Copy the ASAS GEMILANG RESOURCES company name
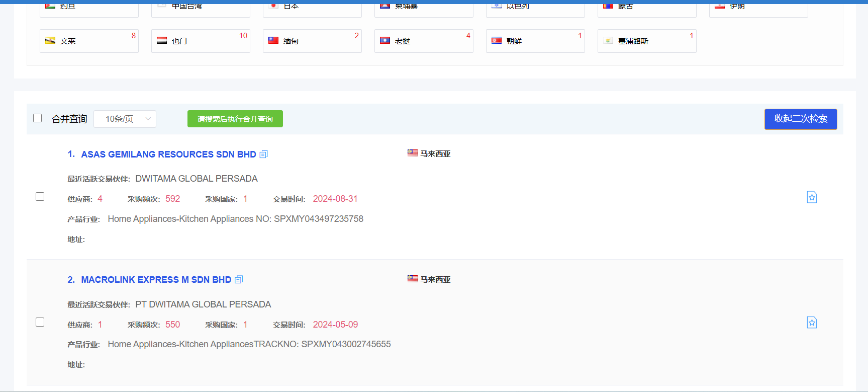 pyautogui.click(x=264, y=154)
